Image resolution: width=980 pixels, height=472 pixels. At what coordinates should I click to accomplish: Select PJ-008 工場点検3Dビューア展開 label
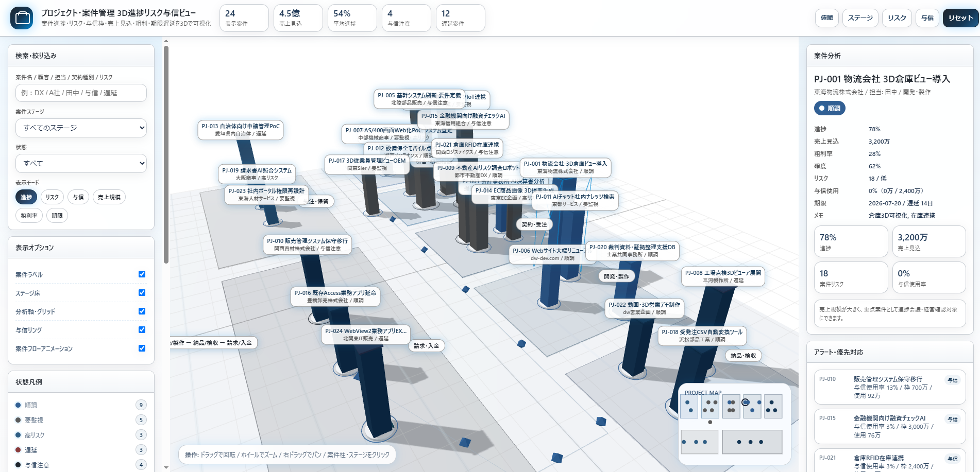point(723,276)
